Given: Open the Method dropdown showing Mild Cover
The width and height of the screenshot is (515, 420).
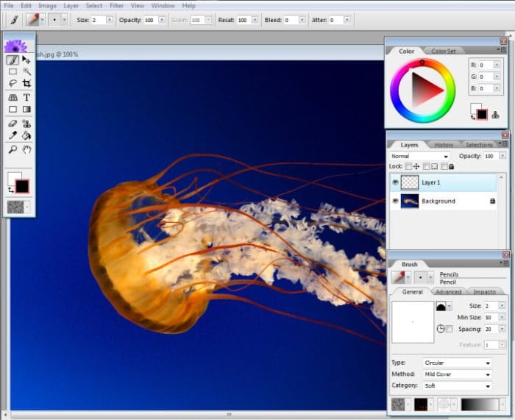Looking at the screenshot, I should pos(457,374).
